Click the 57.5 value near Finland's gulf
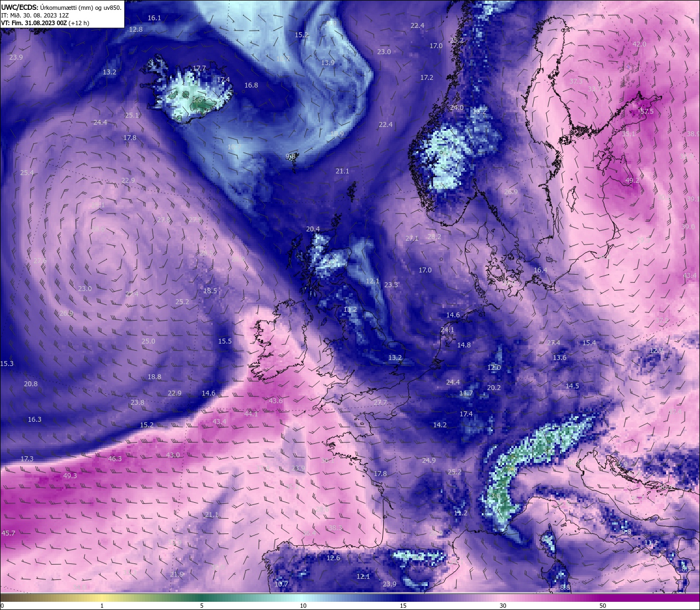Viewport: 700px width, 610px height. point(647,111)
